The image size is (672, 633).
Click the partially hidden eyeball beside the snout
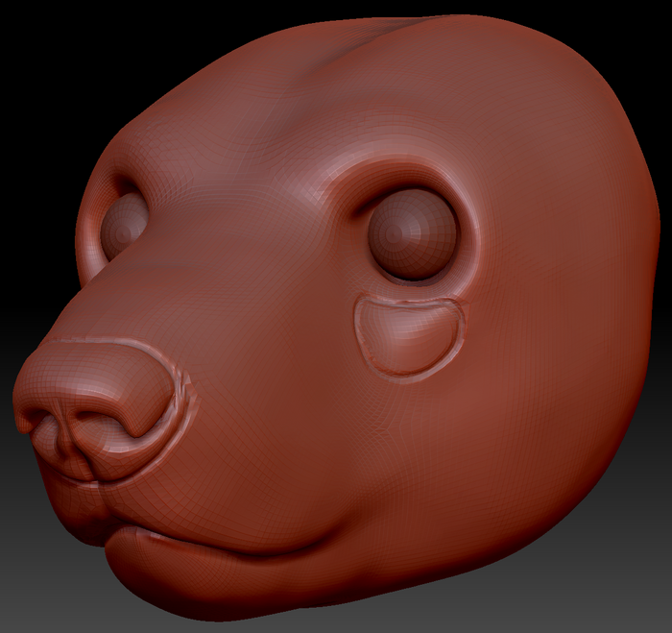point(124,228)
